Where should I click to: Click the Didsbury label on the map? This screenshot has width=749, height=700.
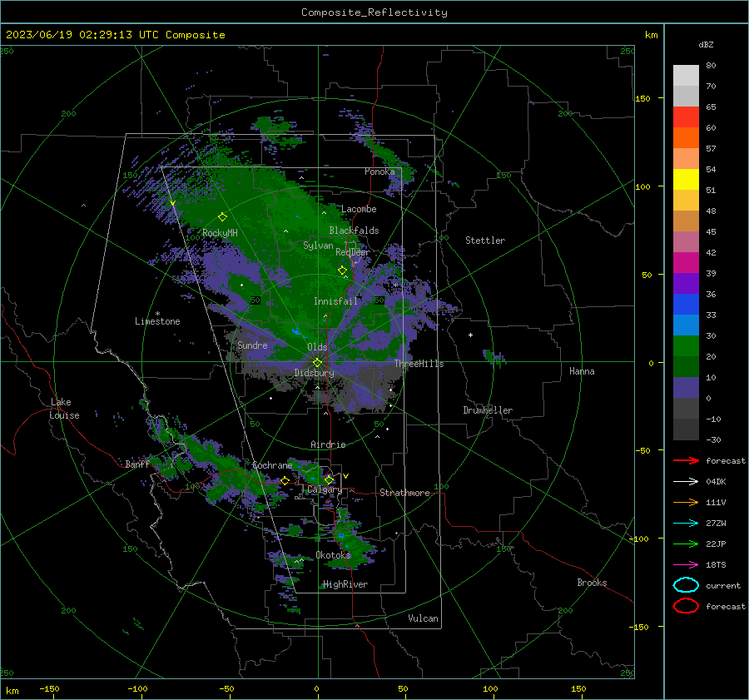tap(315, 373)
